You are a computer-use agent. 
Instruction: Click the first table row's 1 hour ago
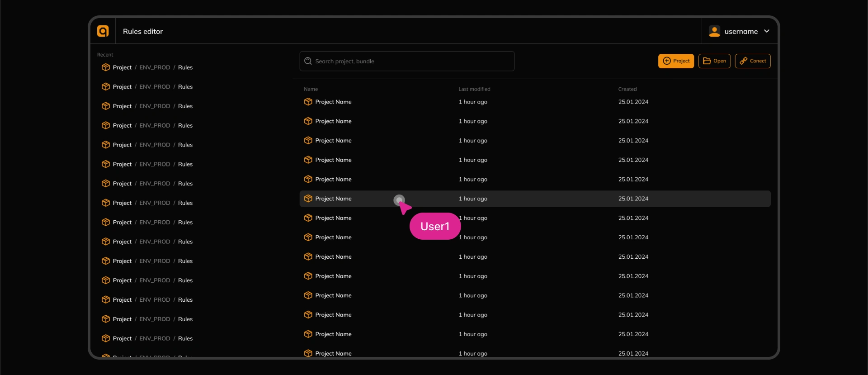click(x=473, y=102)
